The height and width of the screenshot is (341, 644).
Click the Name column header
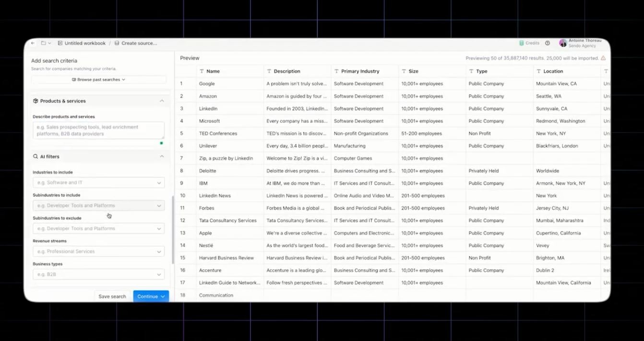(x=230, y=71)
